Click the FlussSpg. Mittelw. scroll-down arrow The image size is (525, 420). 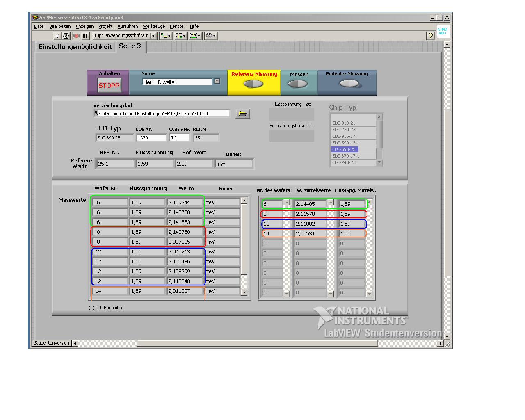[x=369, y=294]
